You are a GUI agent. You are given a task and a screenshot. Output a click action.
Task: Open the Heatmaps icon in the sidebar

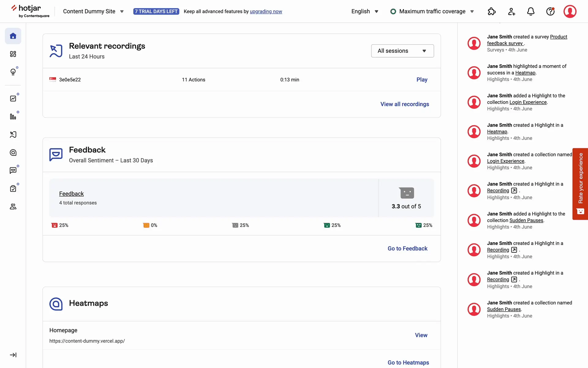[x=13, y=152]
